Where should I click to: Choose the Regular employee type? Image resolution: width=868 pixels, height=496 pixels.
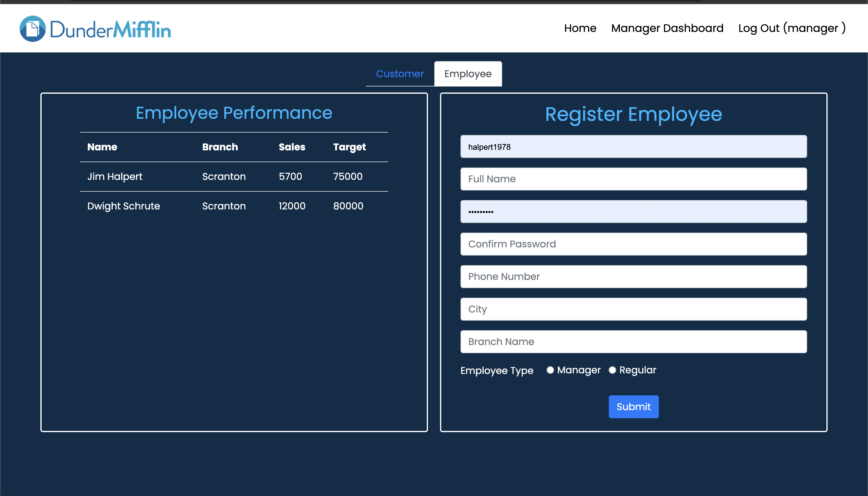point(612,370)
